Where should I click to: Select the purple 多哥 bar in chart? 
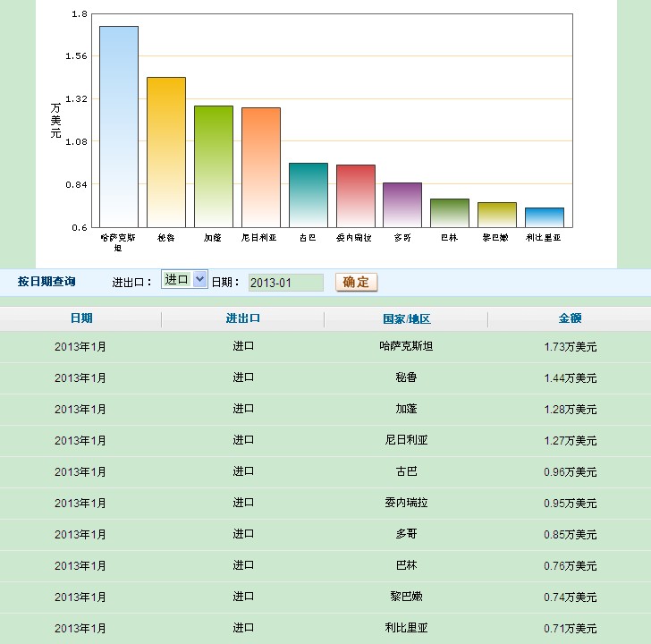402,205
